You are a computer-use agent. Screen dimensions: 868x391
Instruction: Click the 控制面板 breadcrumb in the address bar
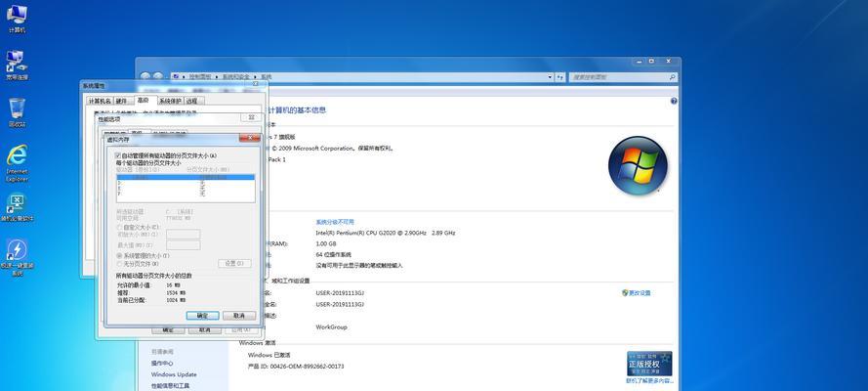[200, 77]
